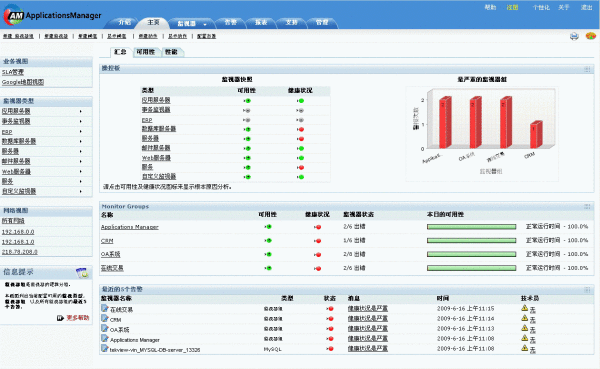Image resolution: width=600 pixels, height=369 pixels.
Task: Click the colorful icon right of the printer
Action: coord(591,36)
